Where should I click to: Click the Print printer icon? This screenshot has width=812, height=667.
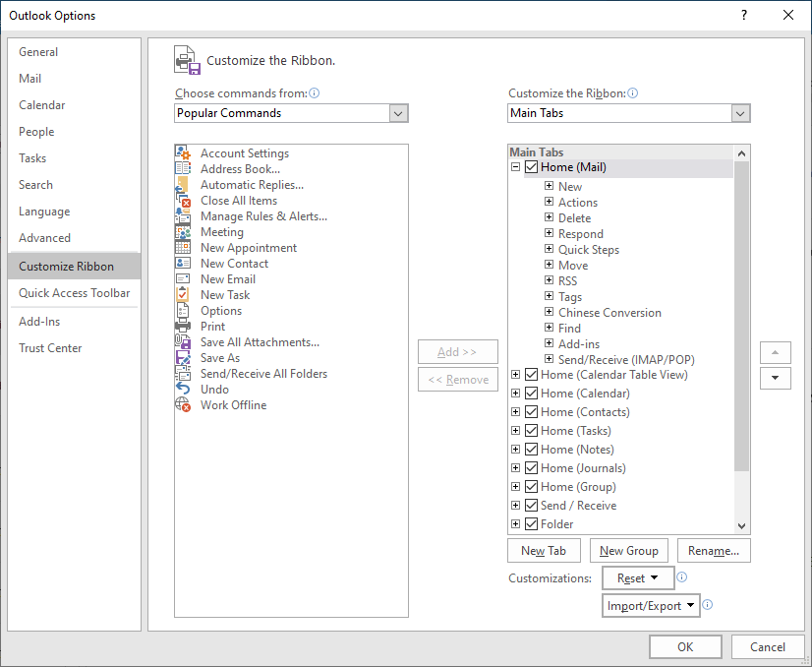(x=182, y=326)
